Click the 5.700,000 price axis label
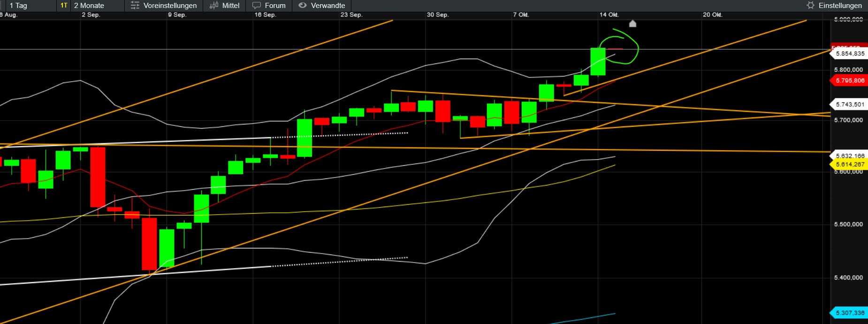This screenshot has width=868, height=324. pyautogui.click(x=848, y=120)
